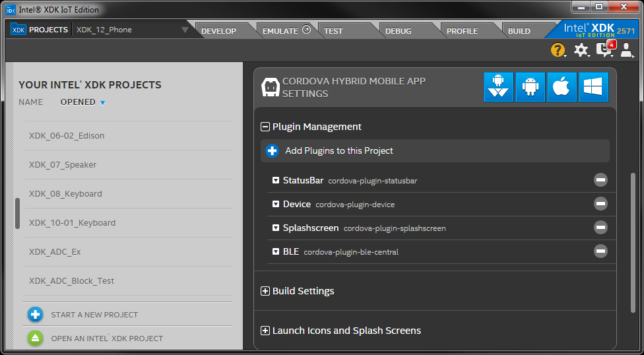Expand the Build Settings section

(265, 291)
